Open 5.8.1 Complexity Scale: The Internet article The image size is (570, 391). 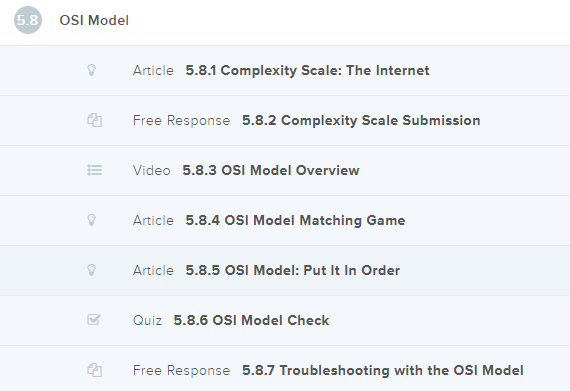(307, 70)
